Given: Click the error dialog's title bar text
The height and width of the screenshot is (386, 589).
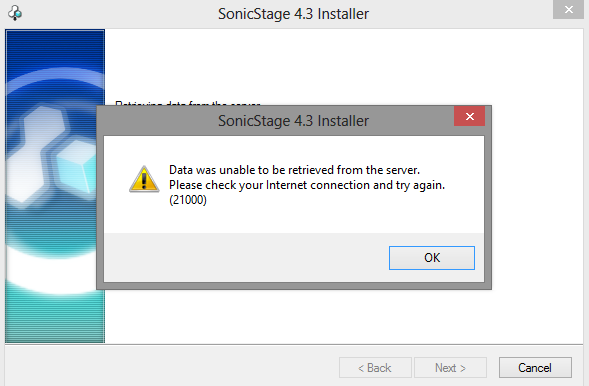Looking at the screenshot, I should [293, 121].
